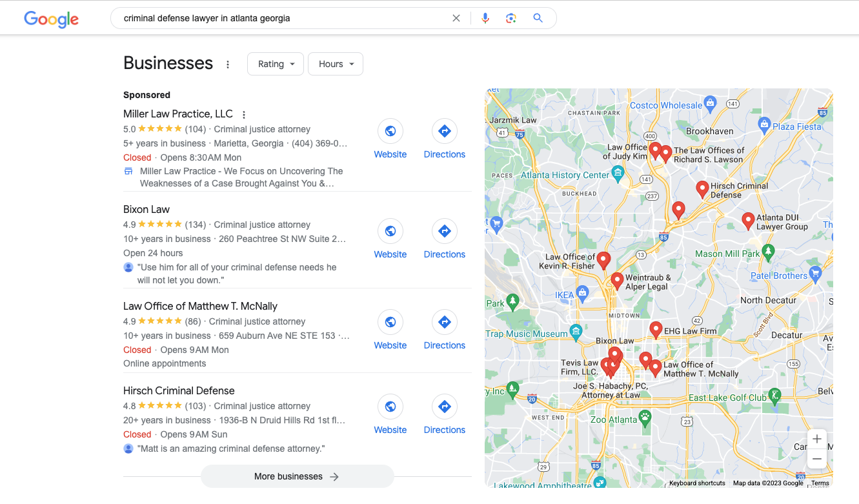Select the Weintraub & Alper Legal map pin
The image size is (859, 504).
[617, 281]
